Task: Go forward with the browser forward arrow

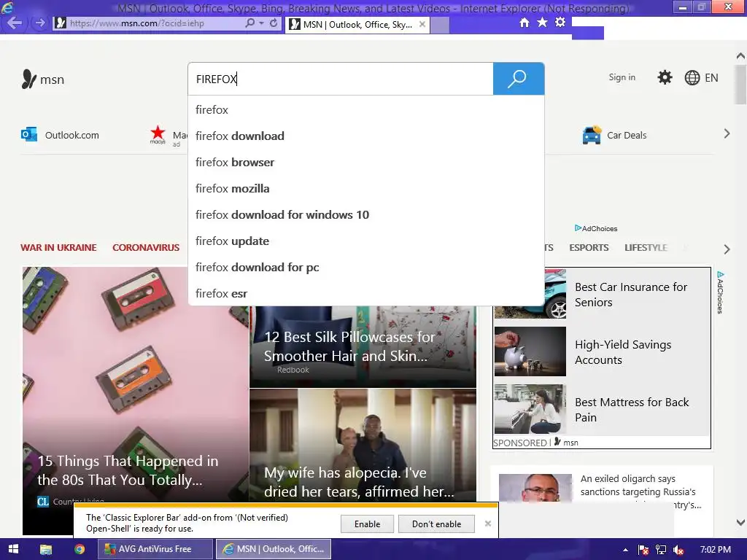Action: pos(40,23)
